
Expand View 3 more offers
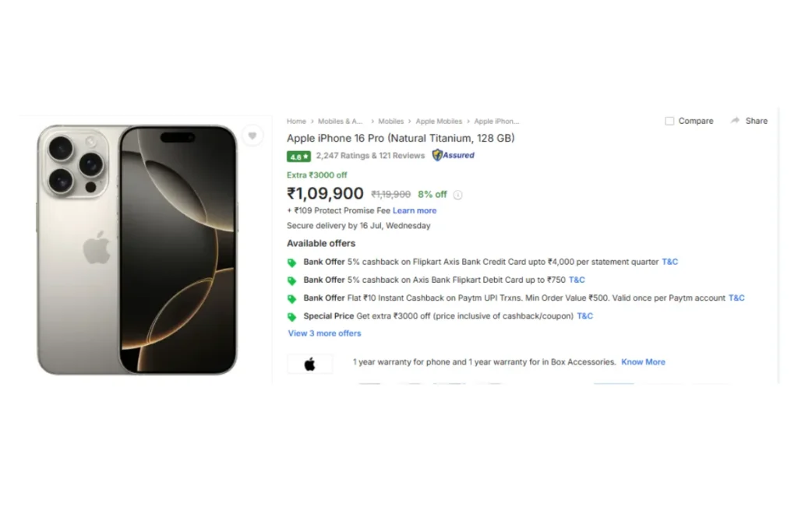pos(324,333)
